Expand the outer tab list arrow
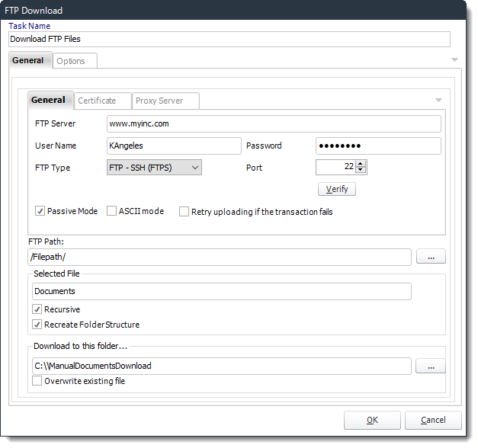Viewport: 478px width, 448px height. [454, 59]
